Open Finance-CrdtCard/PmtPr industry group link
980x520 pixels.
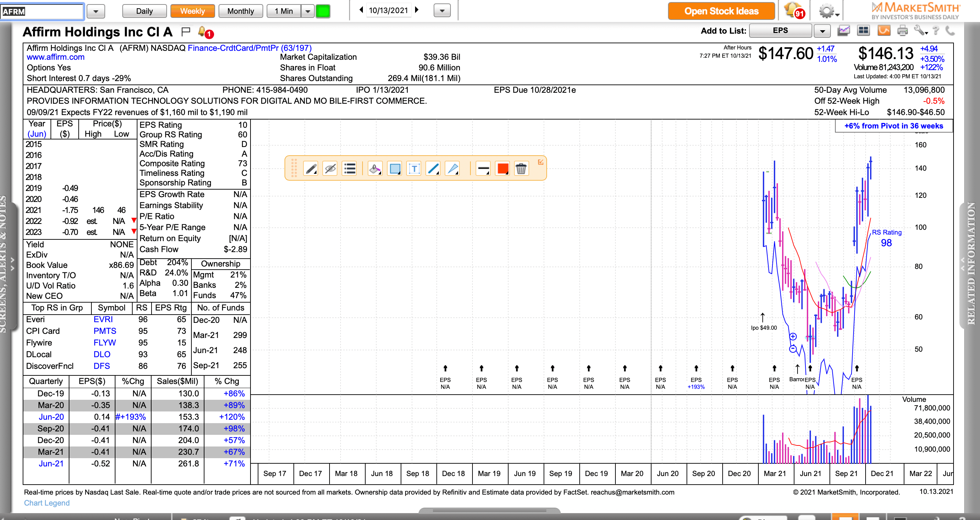point(249,48)
